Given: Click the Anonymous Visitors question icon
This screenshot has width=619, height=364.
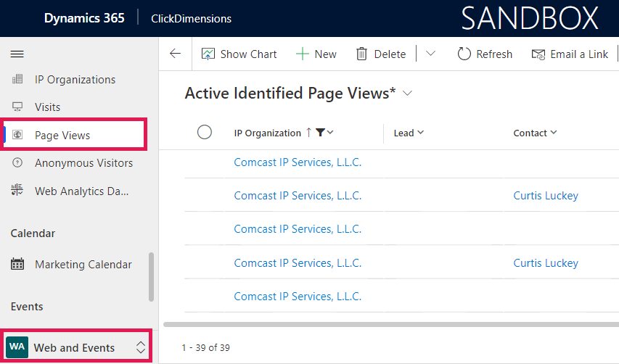Looking at the screenshot, I should click(17, 162).
